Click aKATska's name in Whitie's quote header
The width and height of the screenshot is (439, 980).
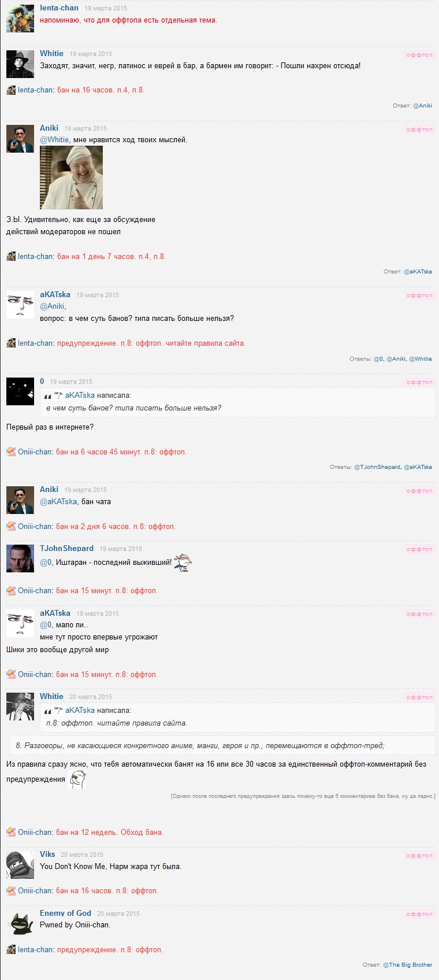point(80,711)
